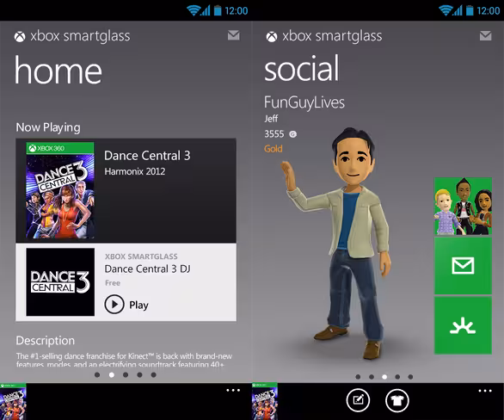Viewport: 504px width, 420px height.
Task: Select the Dance Central 3 title text
Action: [x=147, y=156]
